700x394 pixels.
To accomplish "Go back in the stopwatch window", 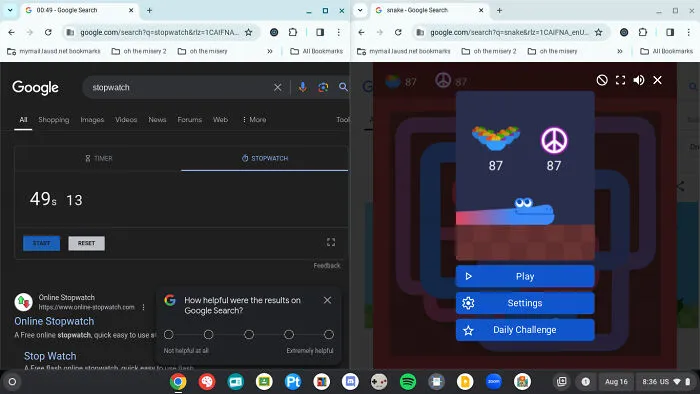I will (x=12, y=32).
